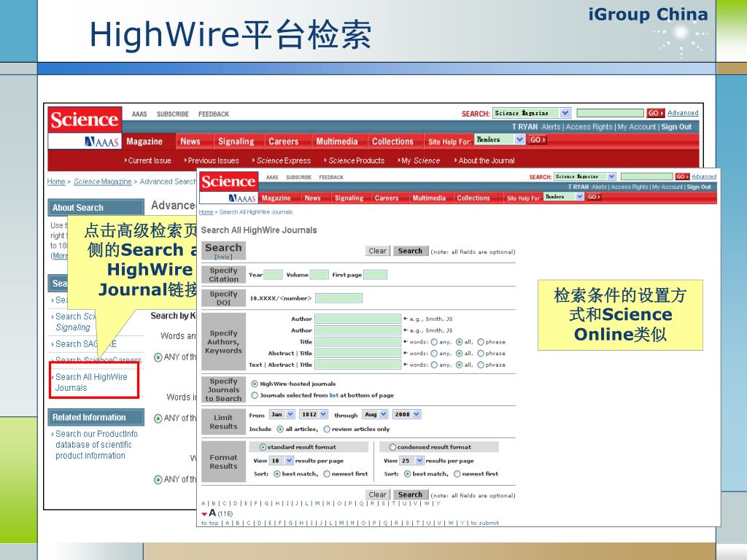Open the From month dropdown showing Jan
Screen dimensions: 747x560
pos(282,414)
